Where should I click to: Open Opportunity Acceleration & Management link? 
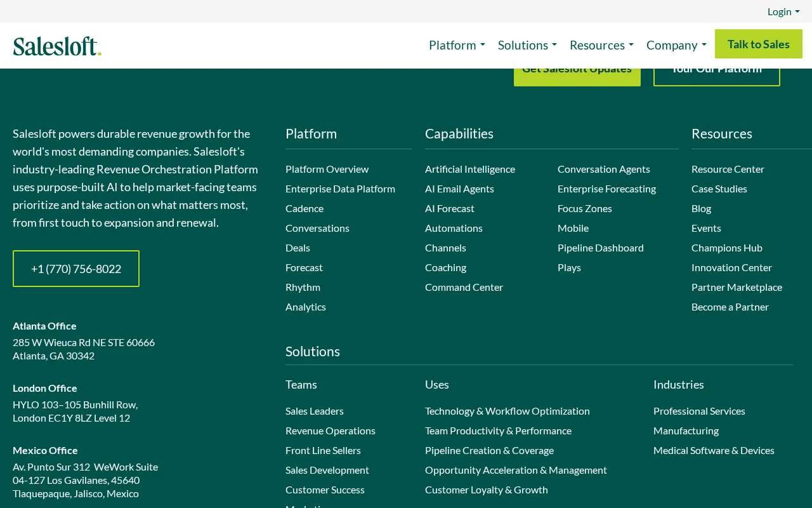(516, 470)
